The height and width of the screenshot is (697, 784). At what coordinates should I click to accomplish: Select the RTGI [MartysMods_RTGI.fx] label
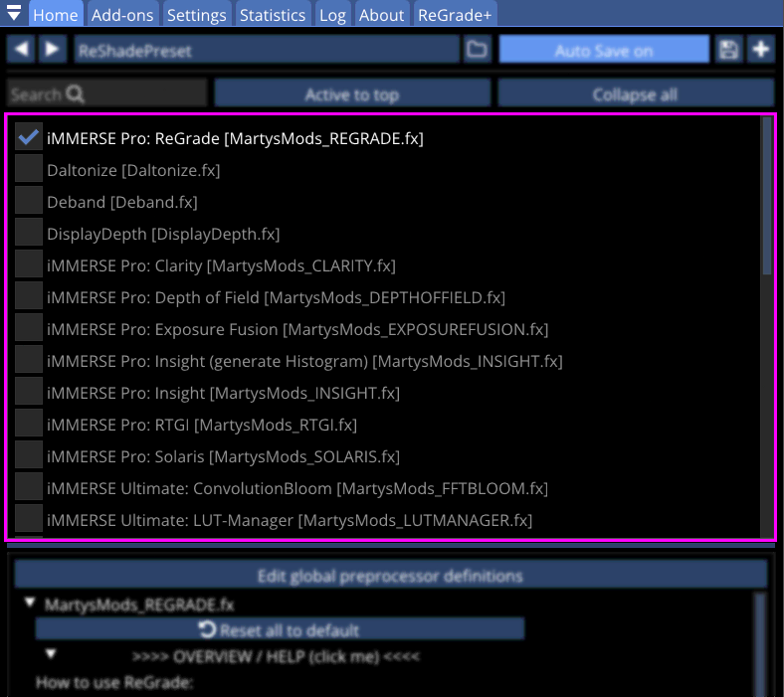tap(202, 426)
